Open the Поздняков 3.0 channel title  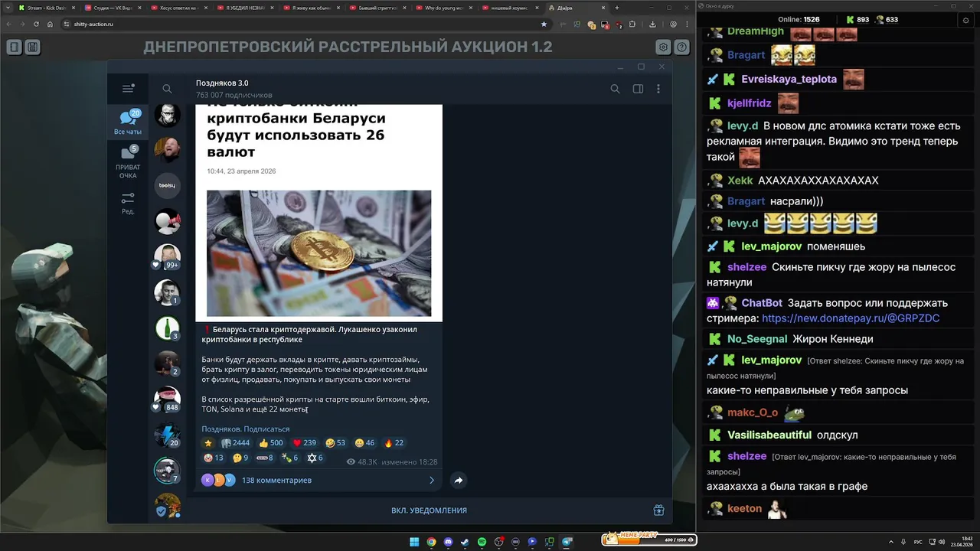(x=222, y=83)
